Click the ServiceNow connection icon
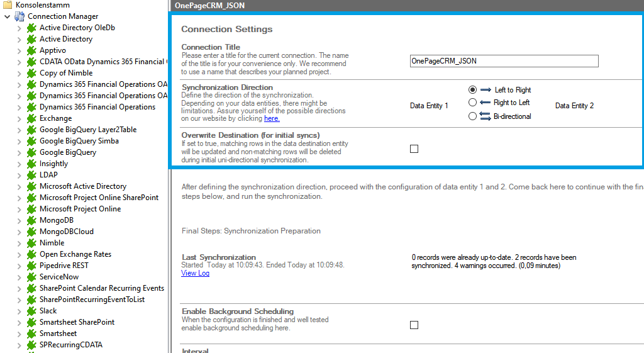 click(31, 277)
